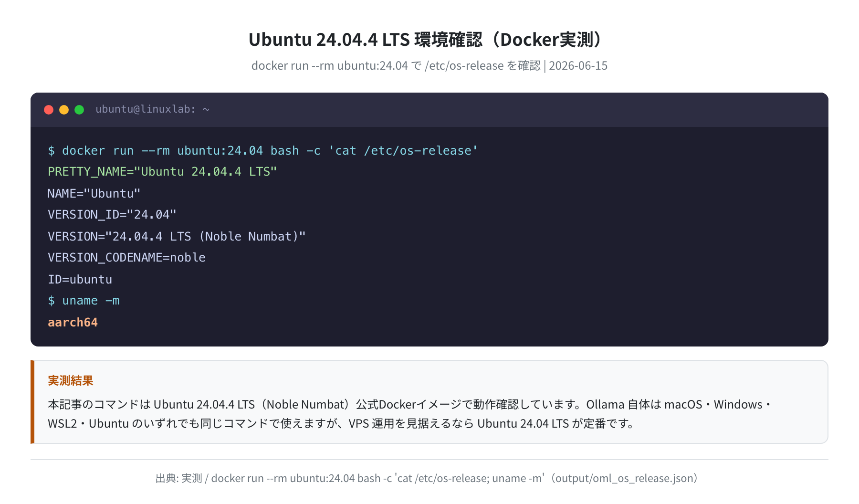Click the red close dot in terminal header

coord(49,110)
